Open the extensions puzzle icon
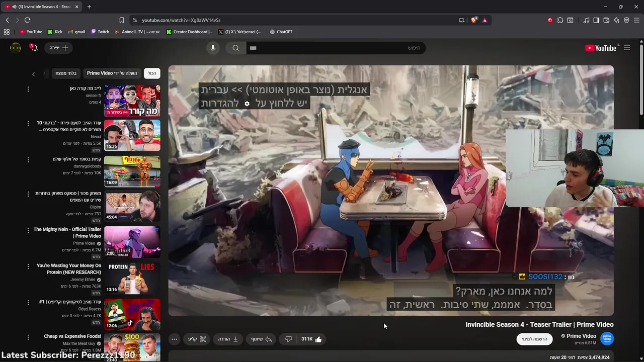Viewport: 644px width, 362px height. [560, 20]
